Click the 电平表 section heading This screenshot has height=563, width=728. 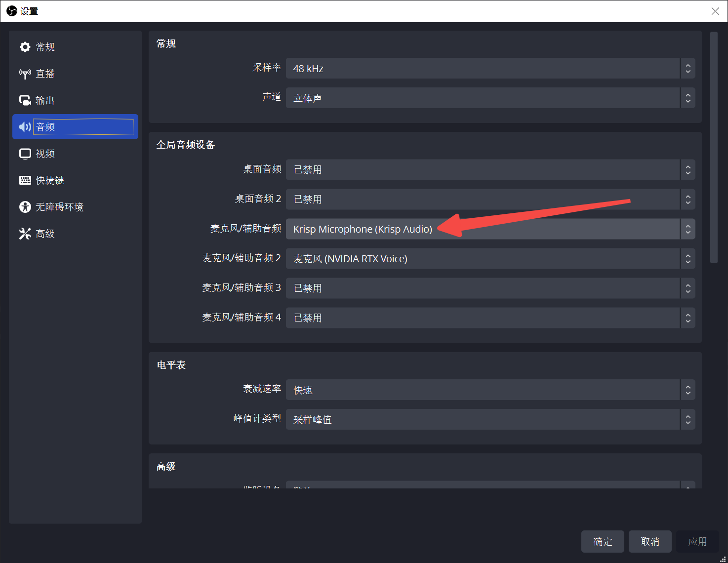(x=171, y=365)
